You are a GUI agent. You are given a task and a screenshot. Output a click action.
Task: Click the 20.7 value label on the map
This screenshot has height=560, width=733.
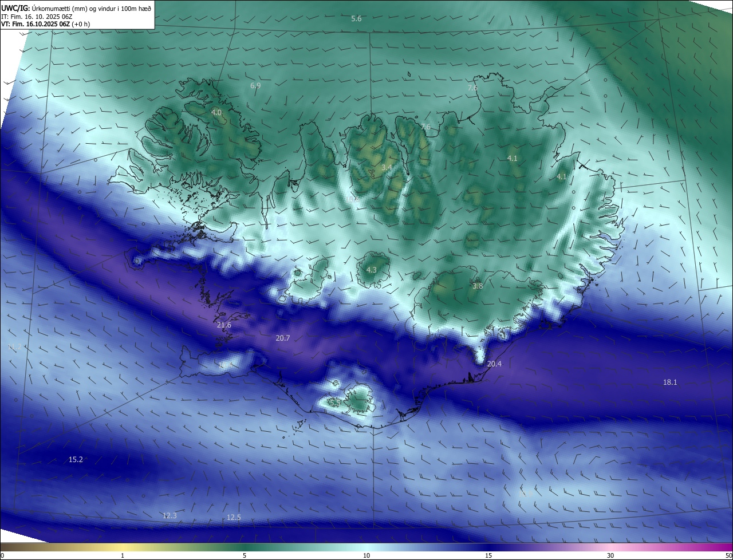click(x=283, y=338)
